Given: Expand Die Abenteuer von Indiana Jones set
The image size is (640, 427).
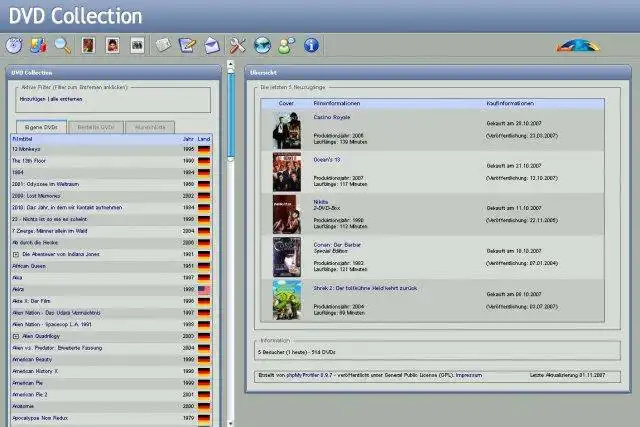Looking at the screenshot, I should (15, 254).
